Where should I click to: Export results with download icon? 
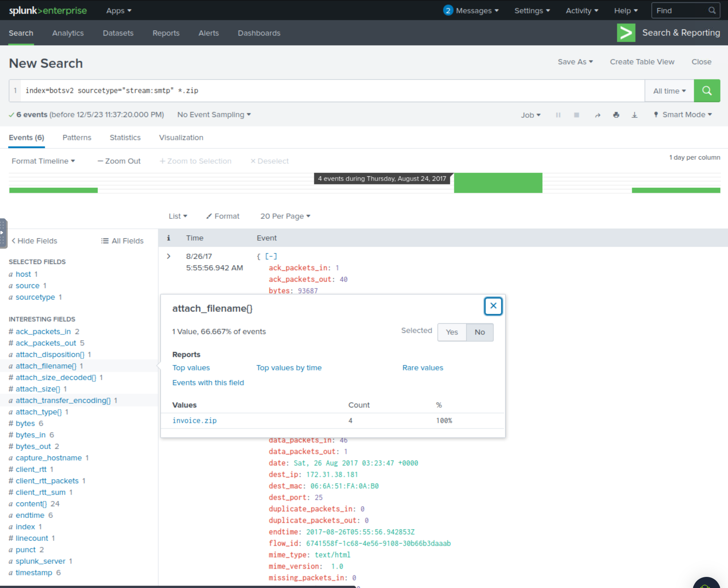pyautogui.click(x=634, y=115)
